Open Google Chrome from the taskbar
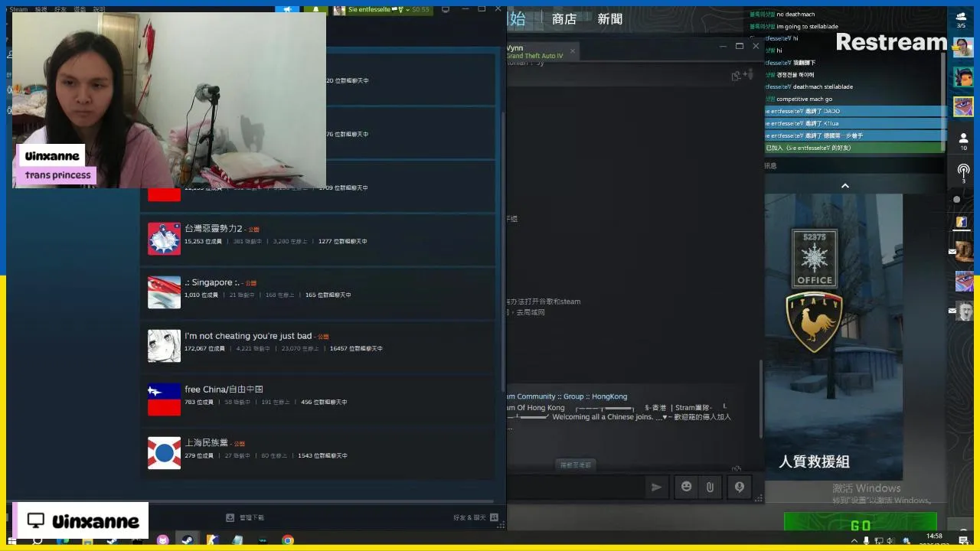The image size is (980, 551). pyautogui.click(x=288, y=540)
